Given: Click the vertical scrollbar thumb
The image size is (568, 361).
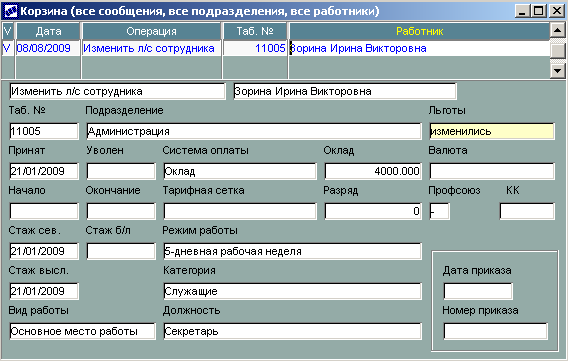Looking at the screenshot, I should point(557,51).
